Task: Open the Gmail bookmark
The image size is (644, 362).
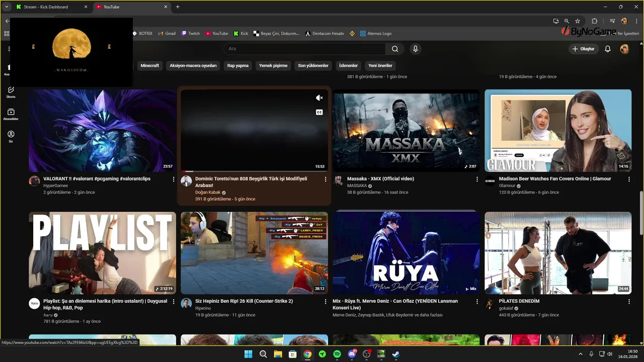Action: [x=167, y=34]
